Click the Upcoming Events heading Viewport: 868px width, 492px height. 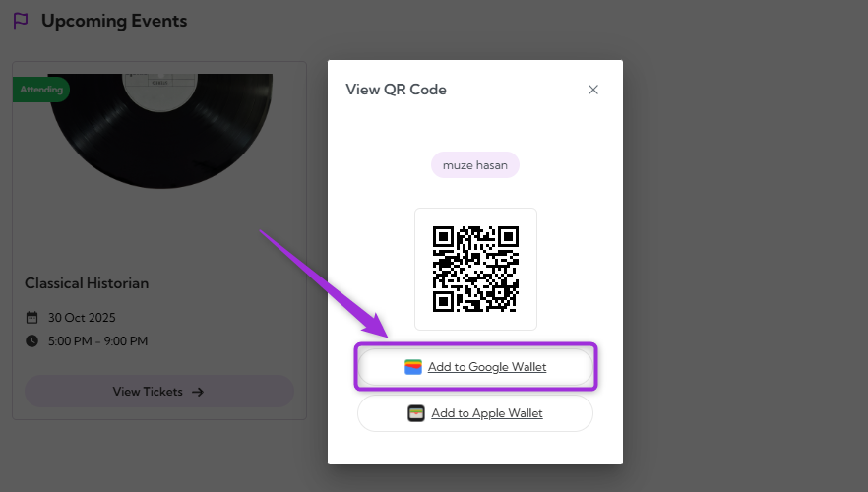pos(114,21)
